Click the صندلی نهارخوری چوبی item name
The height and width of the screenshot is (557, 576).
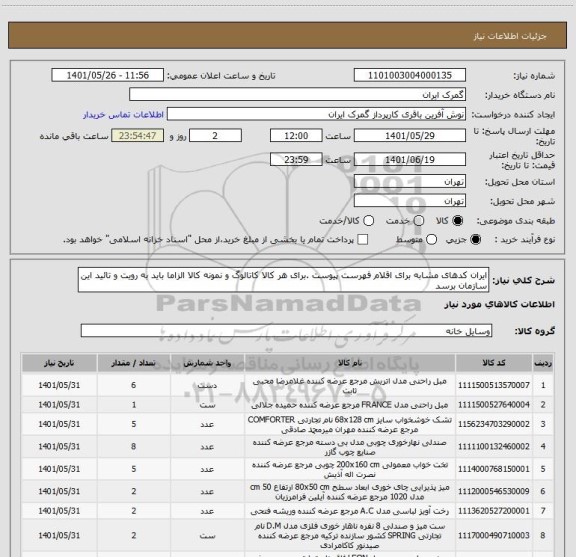(x=350, y=447)
